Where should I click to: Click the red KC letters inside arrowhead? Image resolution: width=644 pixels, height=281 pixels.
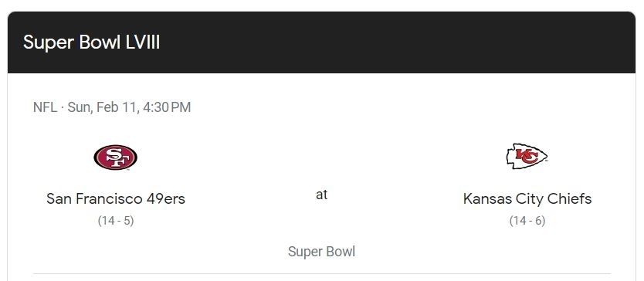click(527, 156)
